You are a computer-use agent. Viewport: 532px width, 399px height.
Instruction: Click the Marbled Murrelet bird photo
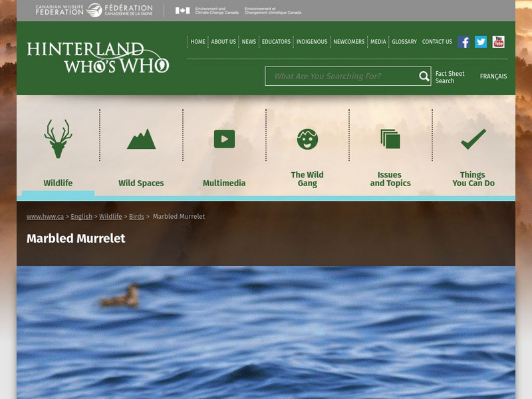[266, 332]
